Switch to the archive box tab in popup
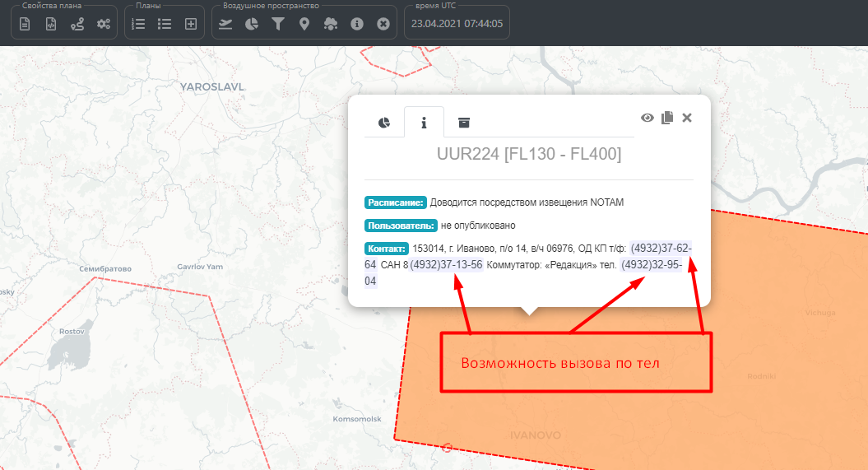The image size is (868, 470). pyautogui.click(x=464, y=123)
